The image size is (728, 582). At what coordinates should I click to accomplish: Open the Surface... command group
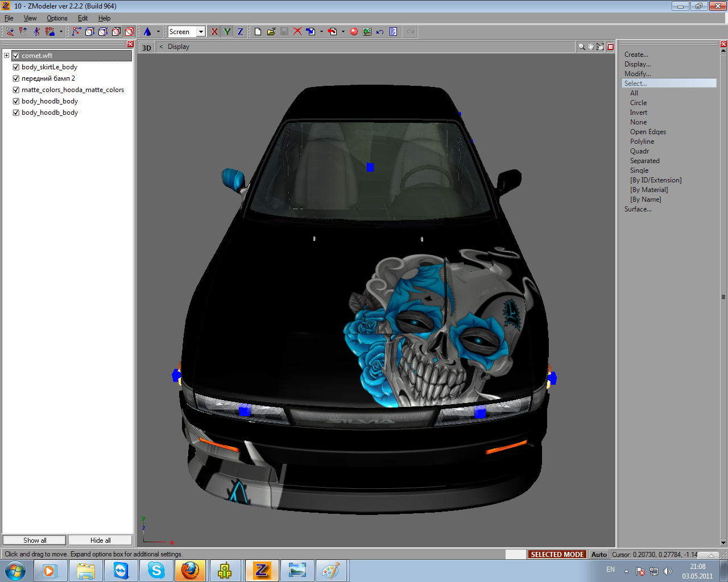coord(638,209)
